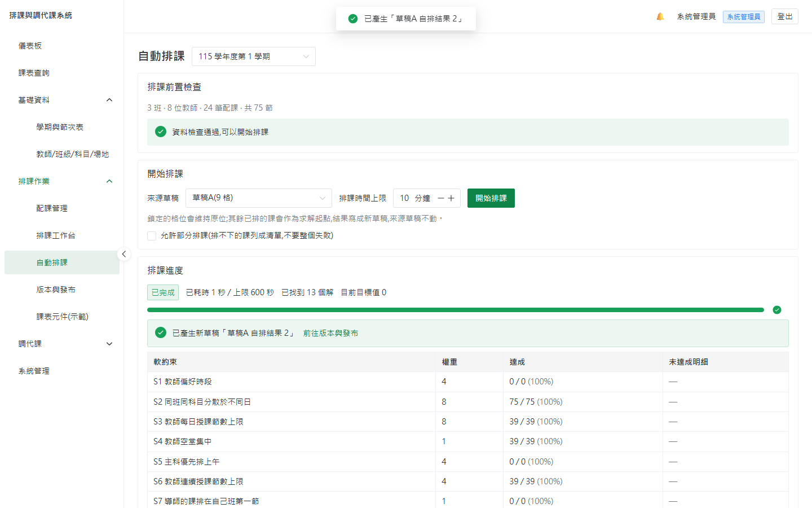The width and height of the screenshot is (812, 508).
Task: Open the 115 學年度第 1 學期 semester dropdown
Action: (x=254, y=56)
